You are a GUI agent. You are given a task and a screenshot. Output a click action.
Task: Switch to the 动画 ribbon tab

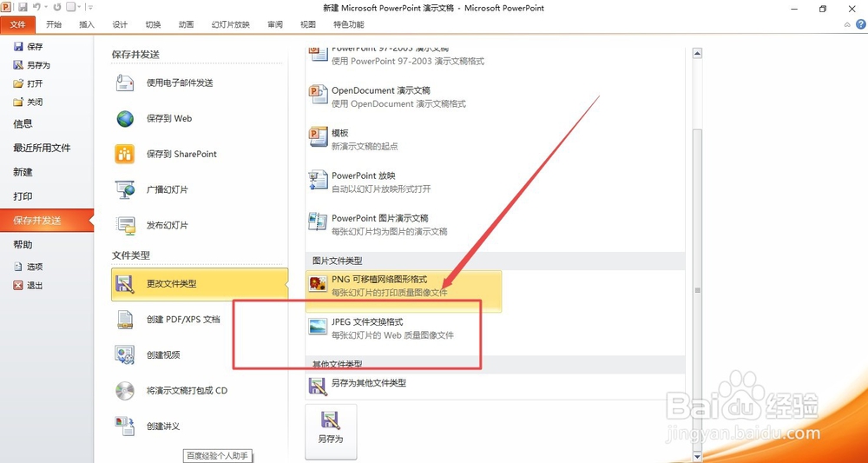click(x=186, y=24)
